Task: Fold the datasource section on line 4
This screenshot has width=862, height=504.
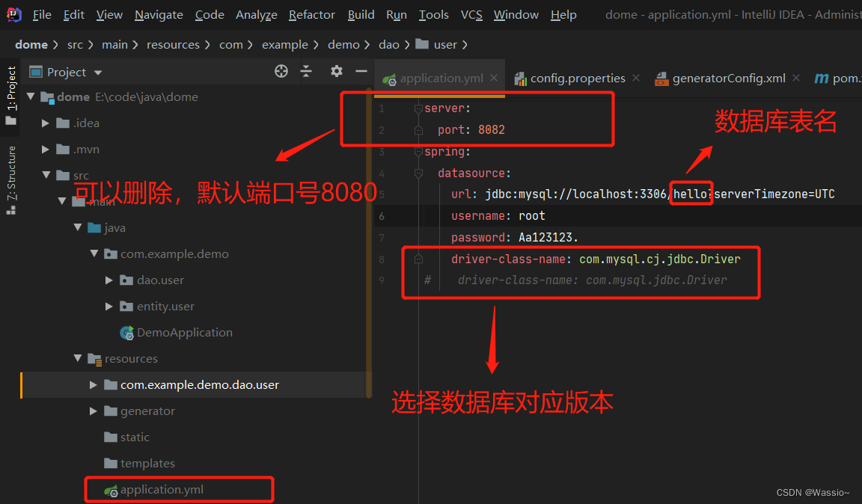Action: pyautogui.click(x=419, y=173)
